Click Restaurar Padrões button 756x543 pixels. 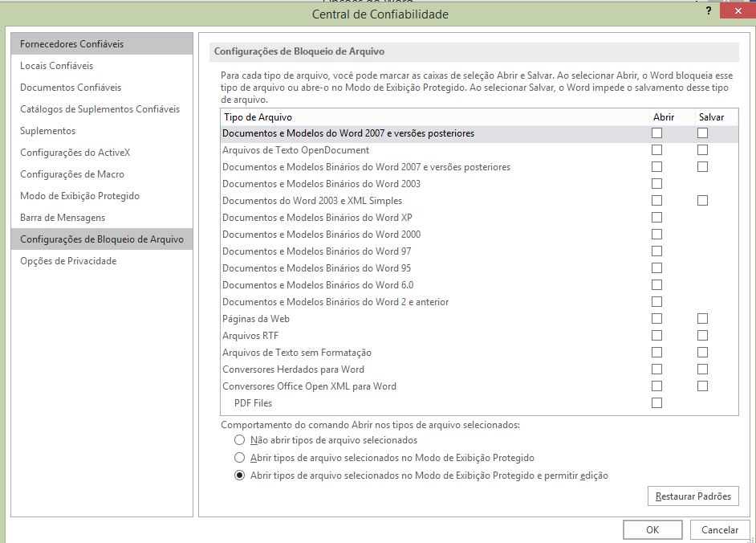pyautogui.click(x=693, y=496)
